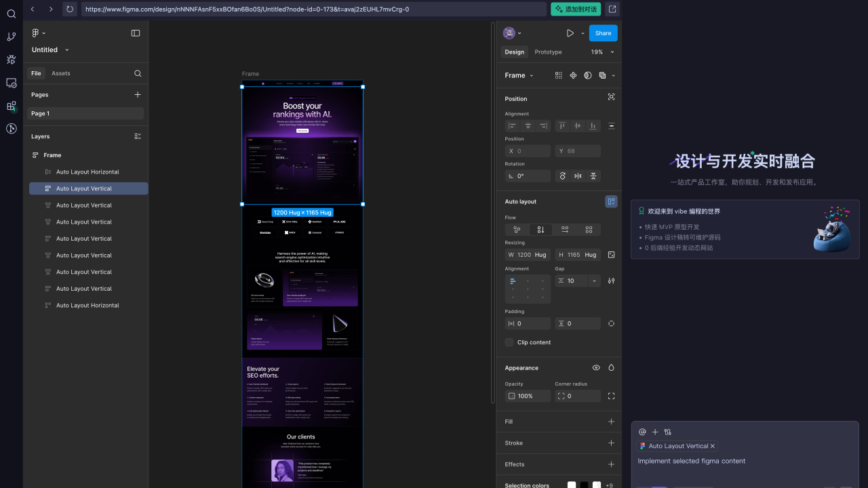Select grid flow layout
The width and height of the screenshot is (868, 488).
click(589, 230)
